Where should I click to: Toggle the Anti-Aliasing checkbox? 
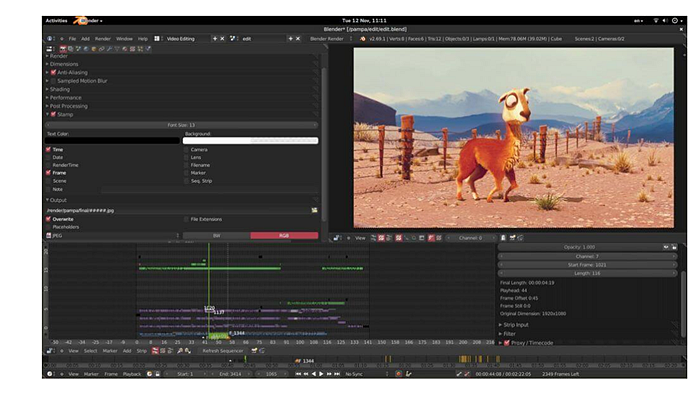pos(54,72)
